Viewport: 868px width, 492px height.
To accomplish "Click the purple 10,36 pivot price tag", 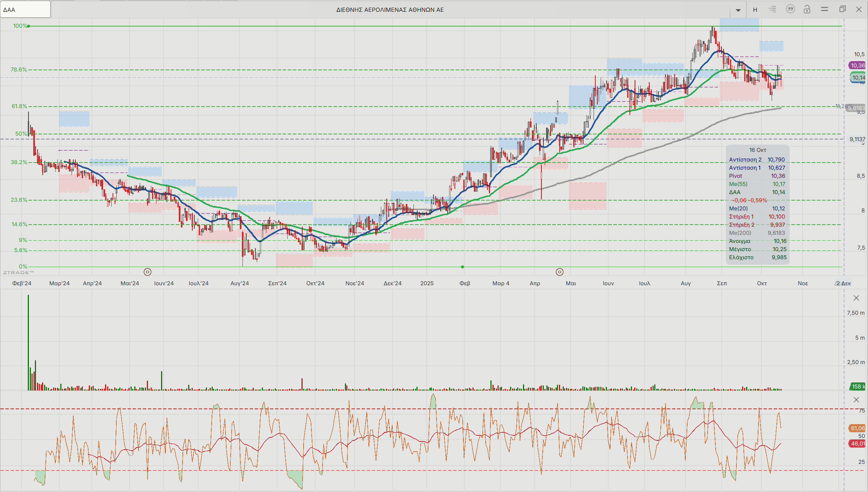I will click(857, 65).
